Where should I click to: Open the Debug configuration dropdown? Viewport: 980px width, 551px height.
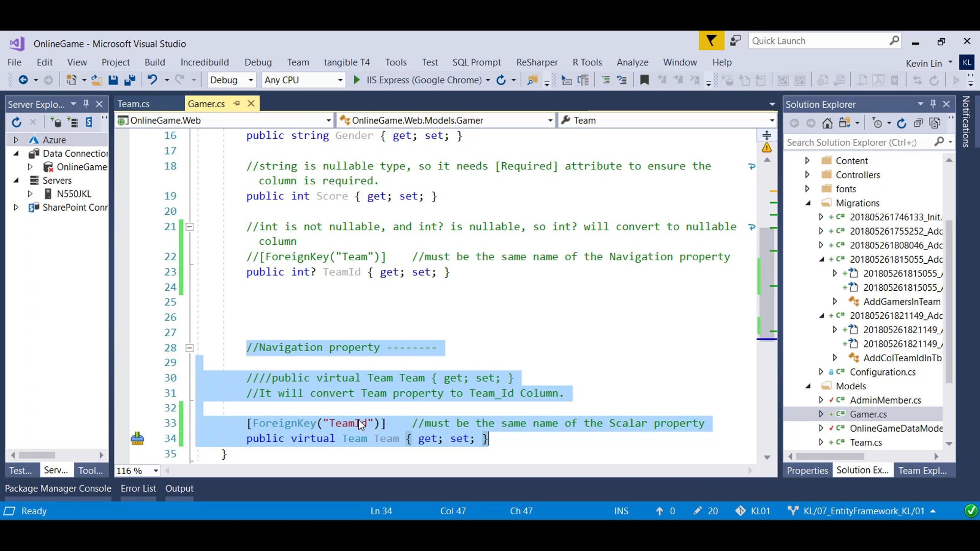tap(251, 80)
